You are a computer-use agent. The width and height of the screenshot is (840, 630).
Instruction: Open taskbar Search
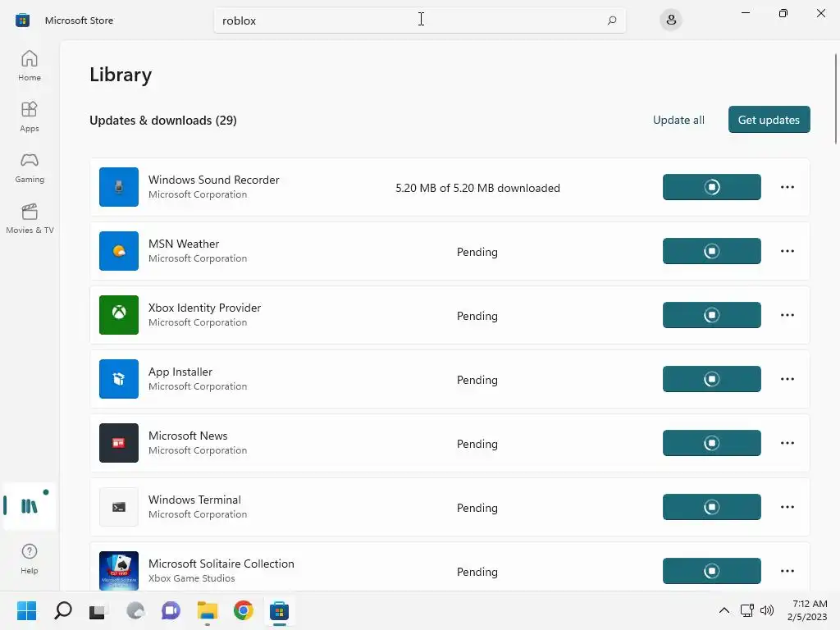pos(62,610)
